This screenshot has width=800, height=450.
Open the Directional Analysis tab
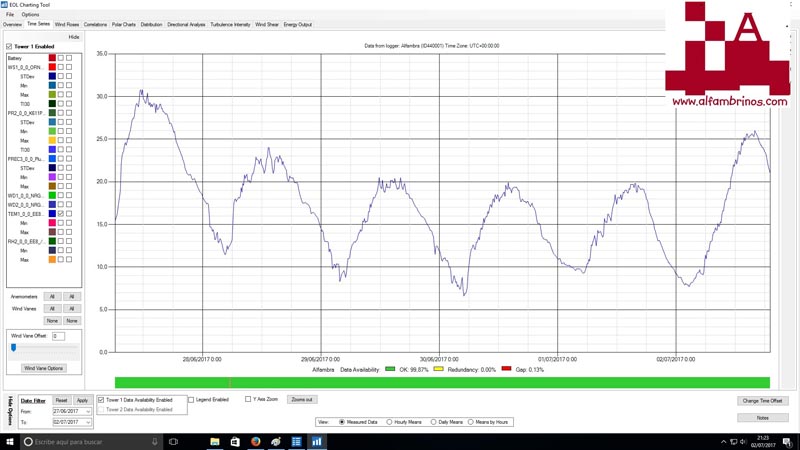186,24
